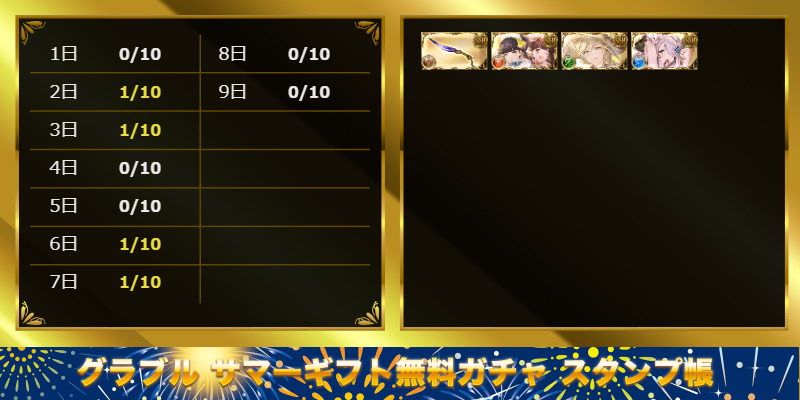The image size is (800, 400).
Task: Open the two brown-haired girls character thumbnail
Action: (524, 51)
